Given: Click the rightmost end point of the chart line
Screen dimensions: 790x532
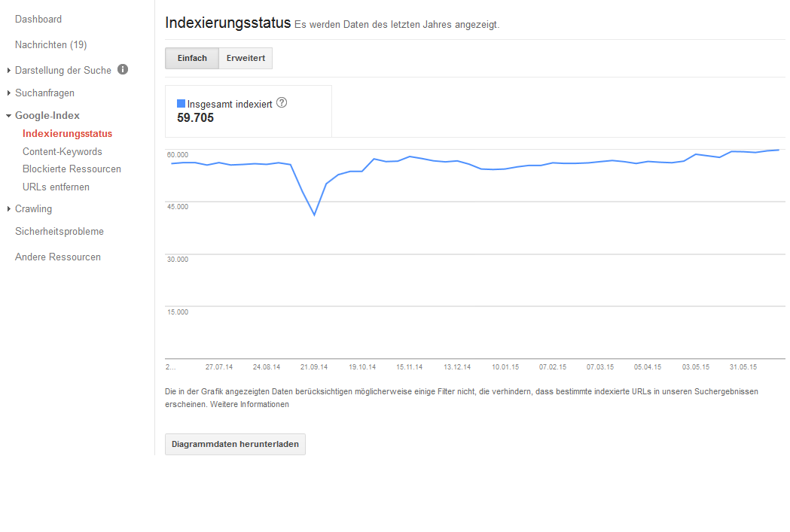Looking at the screenshot, I should (779, 150).
